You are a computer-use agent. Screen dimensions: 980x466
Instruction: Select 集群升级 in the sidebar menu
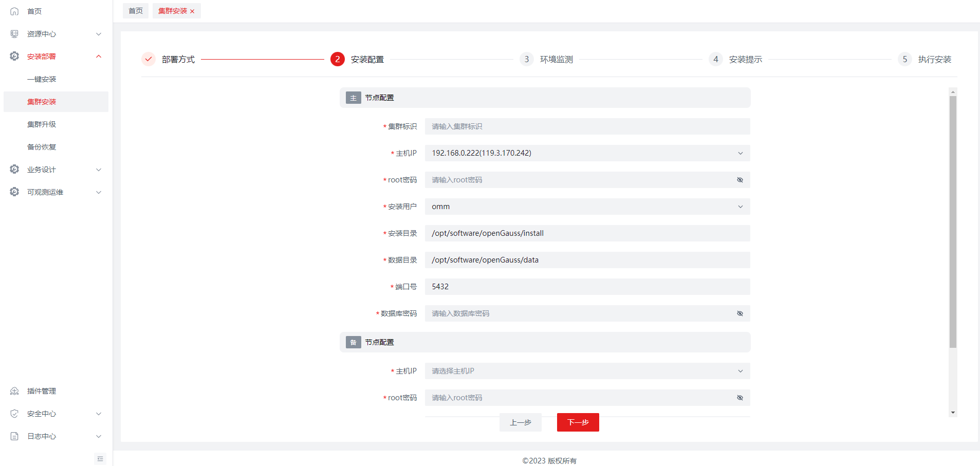(x=42, y=124)
